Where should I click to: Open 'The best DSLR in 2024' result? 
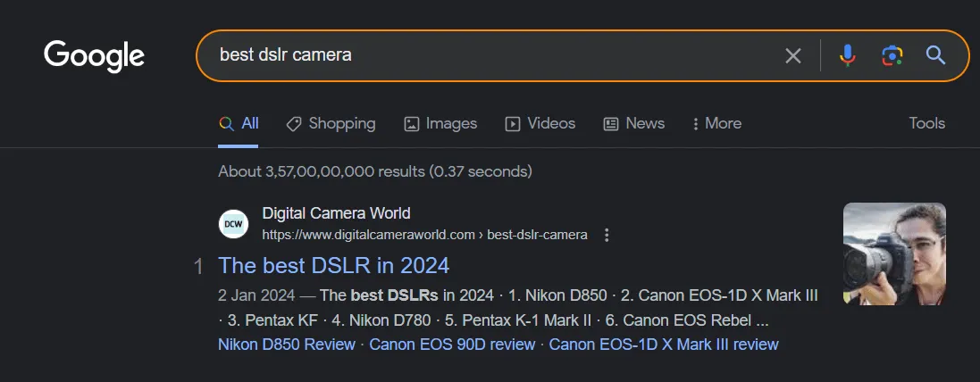[334, 265]
